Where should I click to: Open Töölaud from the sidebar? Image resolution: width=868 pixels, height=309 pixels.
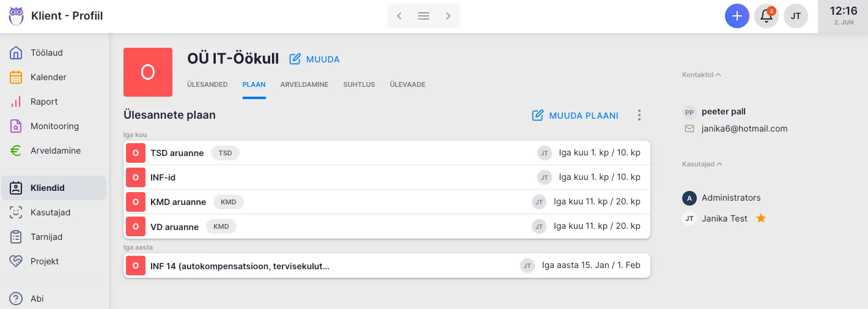46,53
